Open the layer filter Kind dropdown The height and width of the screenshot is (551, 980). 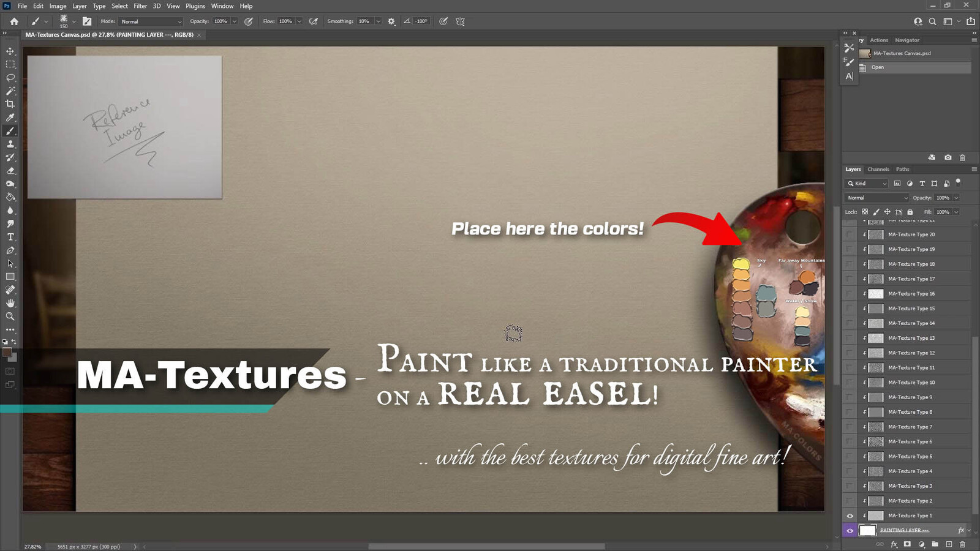(x=867, y=184)
